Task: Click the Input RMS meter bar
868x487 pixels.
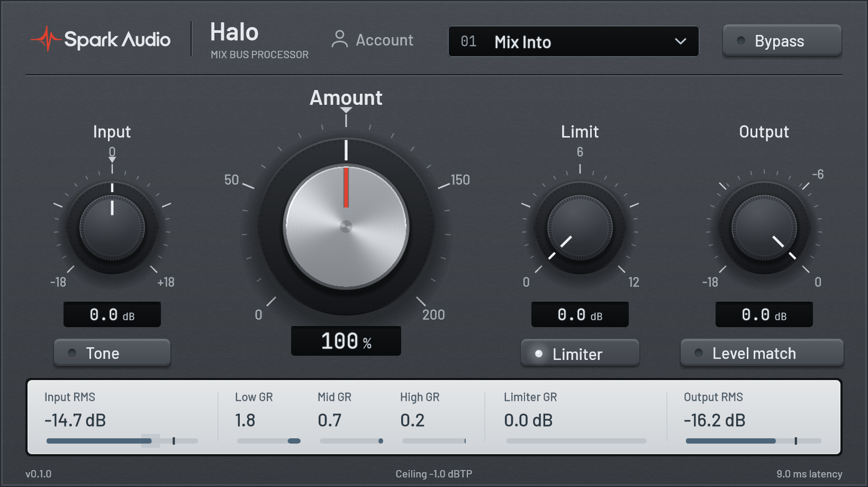Action: (122, 440)
